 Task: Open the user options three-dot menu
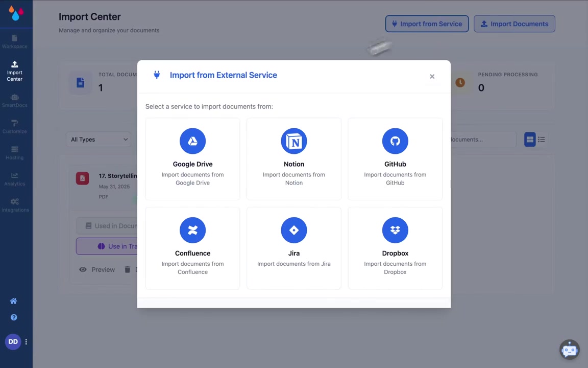tap(26, 342)
